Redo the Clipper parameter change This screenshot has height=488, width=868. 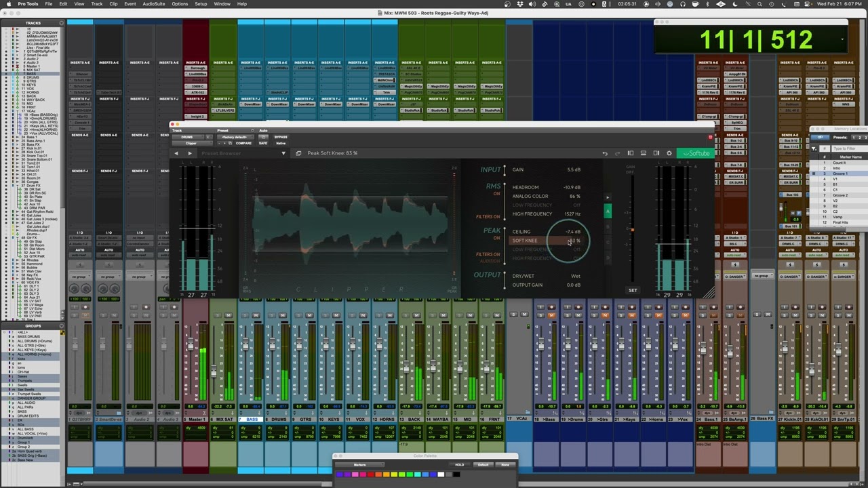click(617, 153)
